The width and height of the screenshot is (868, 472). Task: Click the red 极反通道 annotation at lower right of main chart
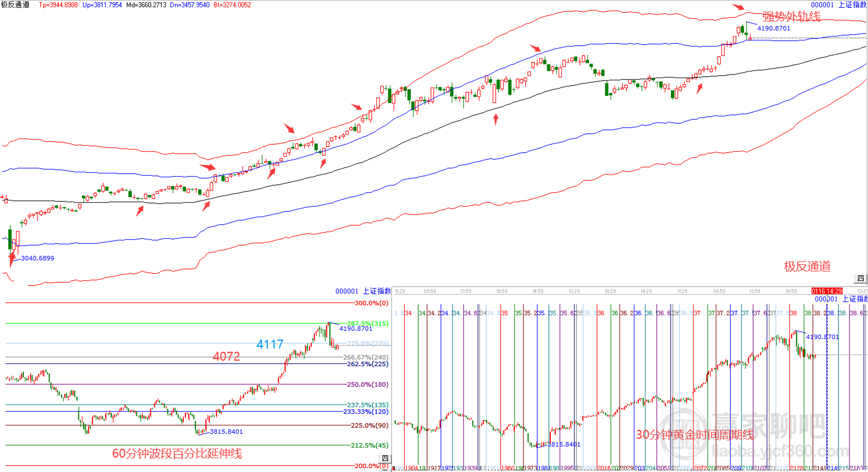807,266
